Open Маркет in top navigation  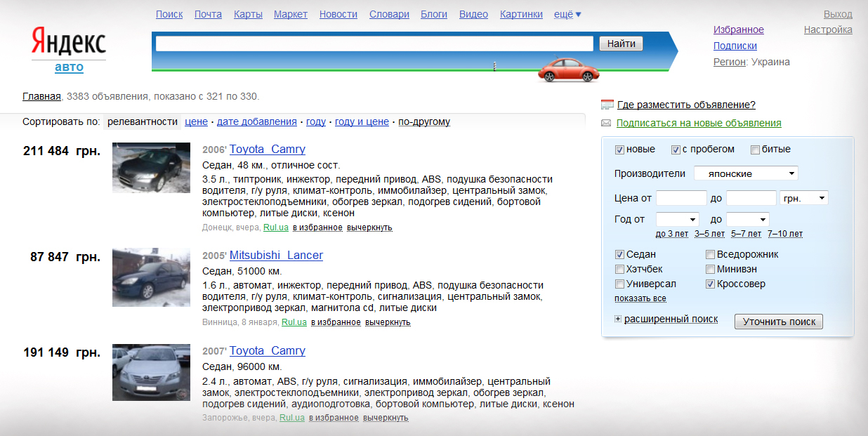[291, 14]
